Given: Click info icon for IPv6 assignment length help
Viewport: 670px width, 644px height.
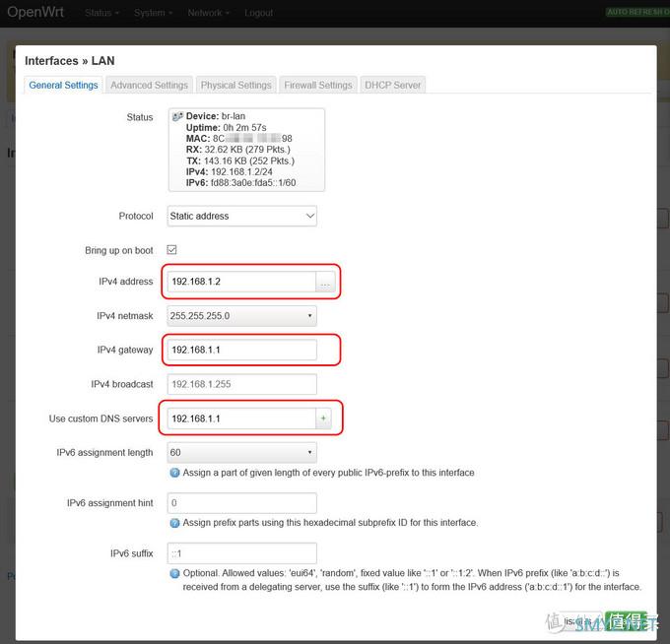Looking at the screenshot, I should click(x=174, y=473).
